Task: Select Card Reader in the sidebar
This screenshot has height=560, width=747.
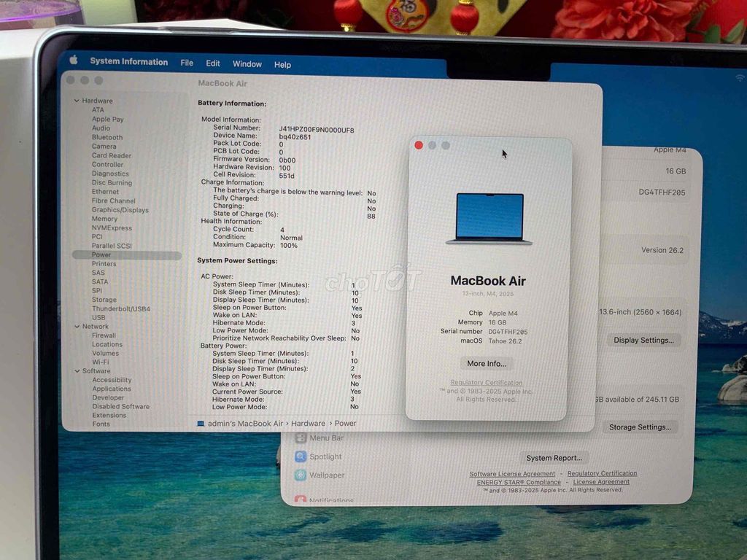Action: tap(112, 155)
